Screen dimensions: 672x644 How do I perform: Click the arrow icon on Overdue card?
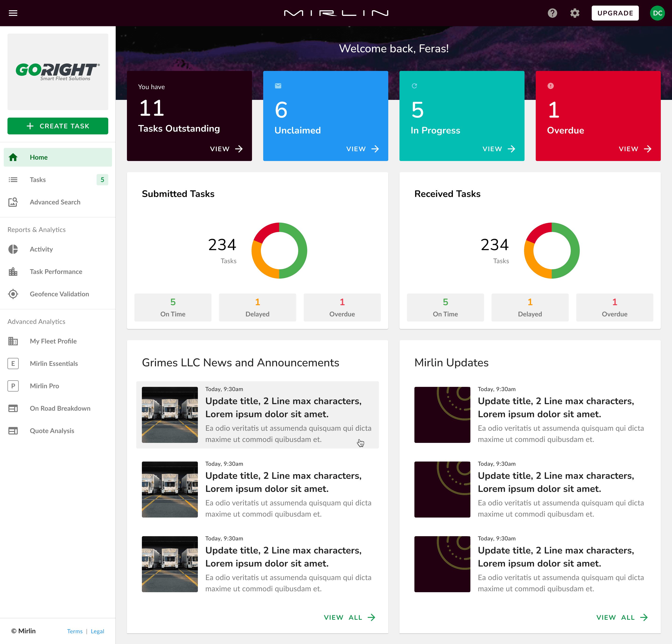[648, 149]
